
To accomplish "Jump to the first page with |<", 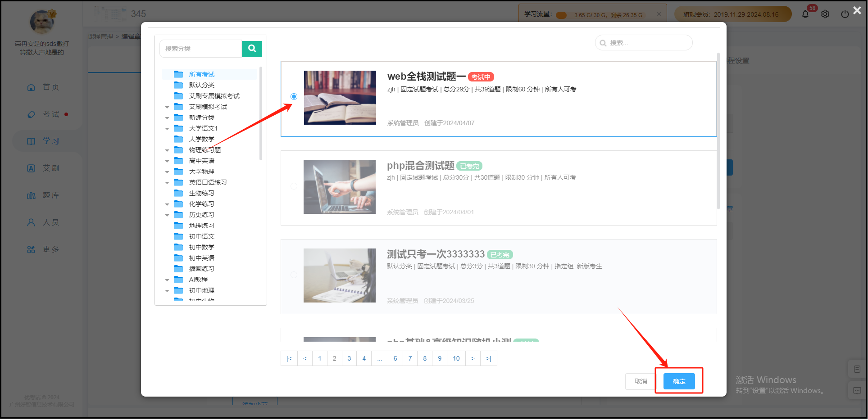I will point(289,358).
